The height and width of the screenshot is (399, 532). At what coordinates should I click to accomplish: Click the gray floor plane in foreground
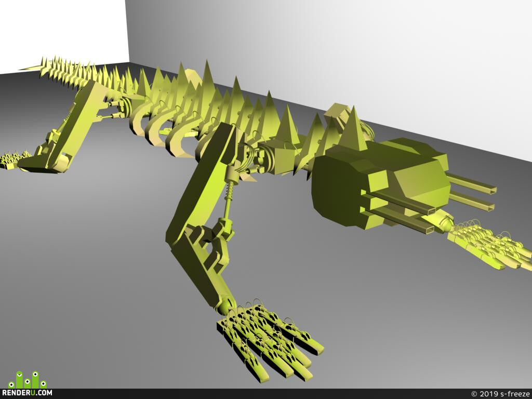click(x=102, y=288)
